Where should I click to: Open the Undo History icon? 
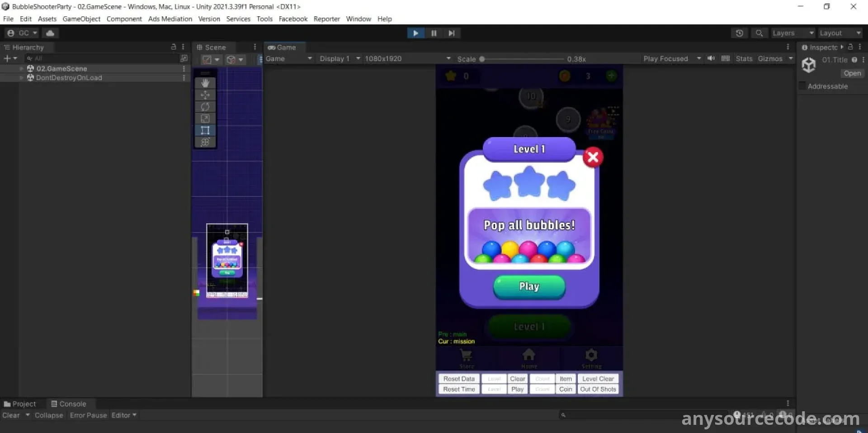pos(739,33)
